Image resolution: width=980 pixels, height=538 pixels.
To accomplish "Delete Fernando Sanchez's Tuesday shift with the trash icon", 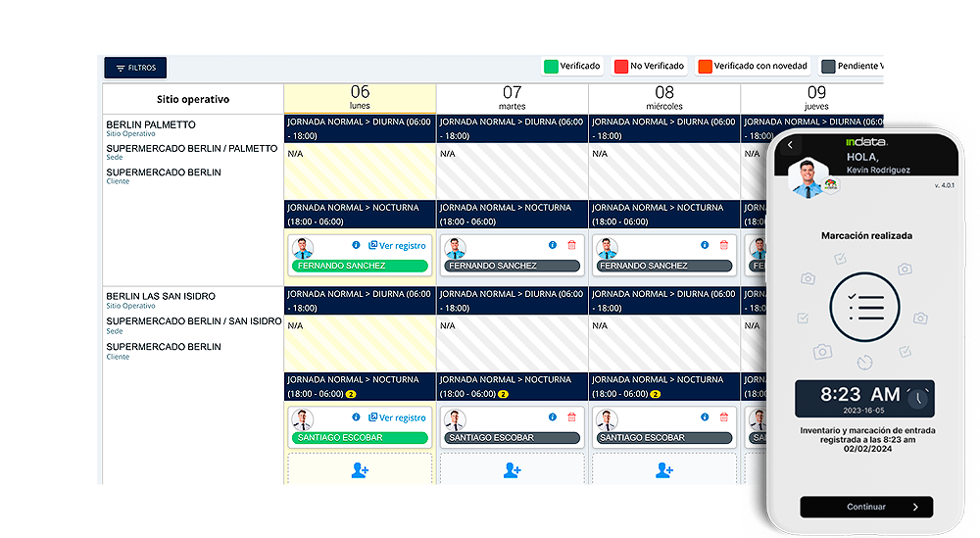I will point(571,245).
